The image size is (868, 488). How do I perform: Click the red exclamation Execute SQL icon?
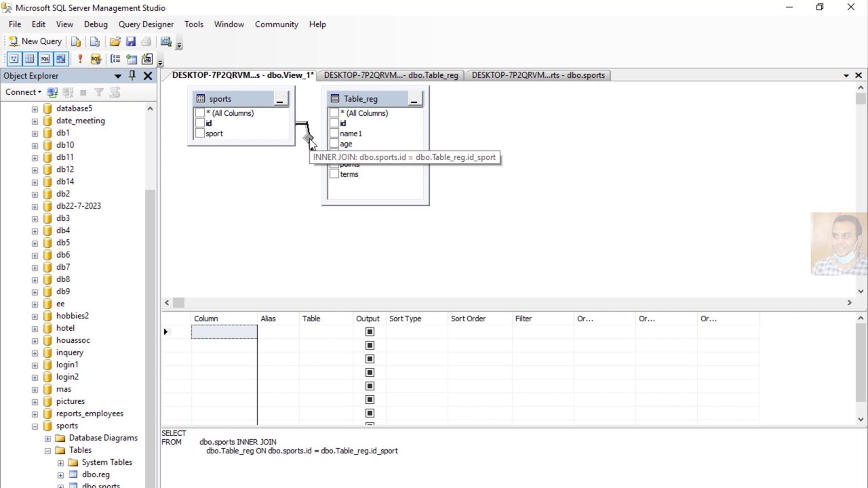(80, 59)
